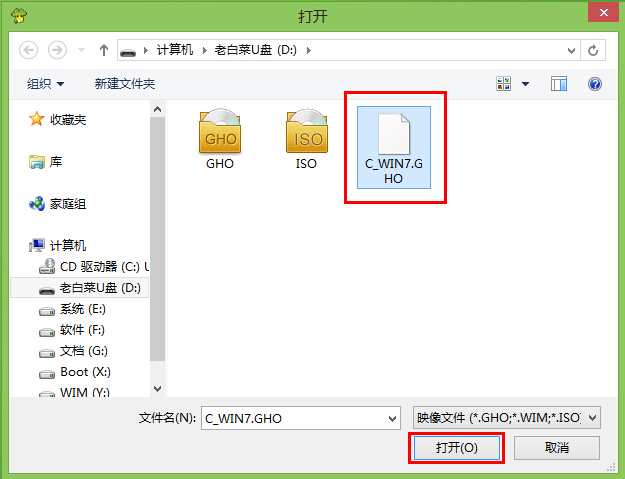
Task: Go up one folder level
Action: (104, 50)
